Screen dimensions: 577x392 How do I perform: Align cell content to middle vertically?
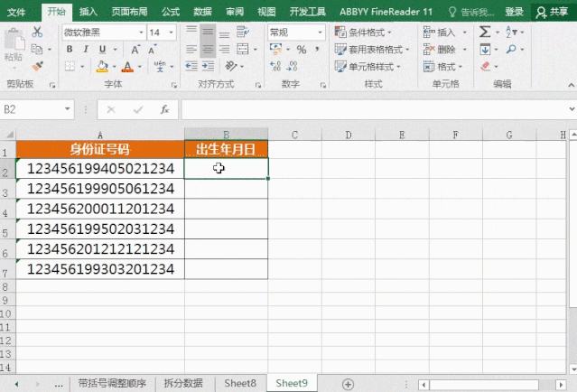[208, 33]
